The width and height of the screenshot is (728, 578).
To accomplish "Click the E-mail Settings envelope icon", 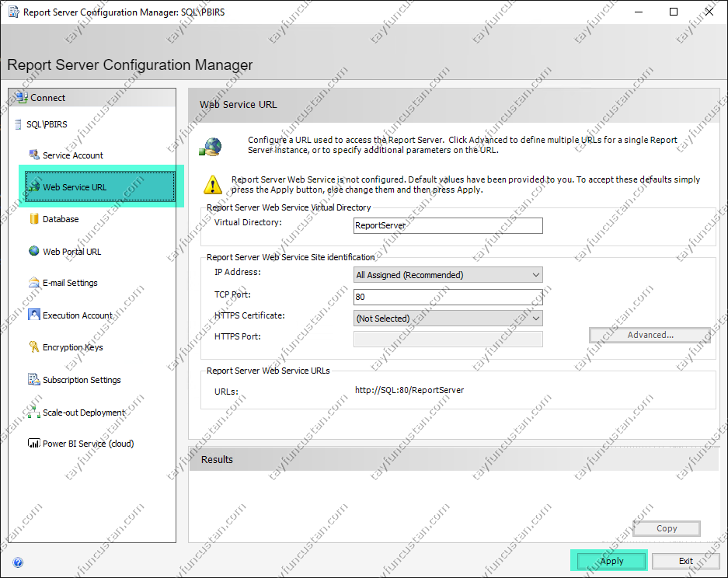I will [x=34, y=282].
